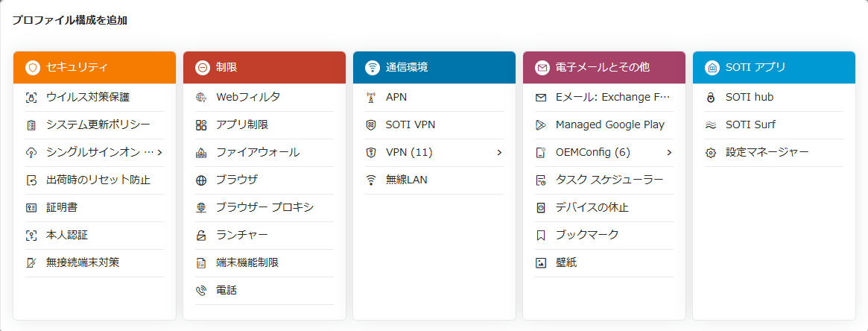Viewport: 868px width, 331px height.
Task: Expand the シングルサインオン submenu chevron
Action: (x=159, y=152)
